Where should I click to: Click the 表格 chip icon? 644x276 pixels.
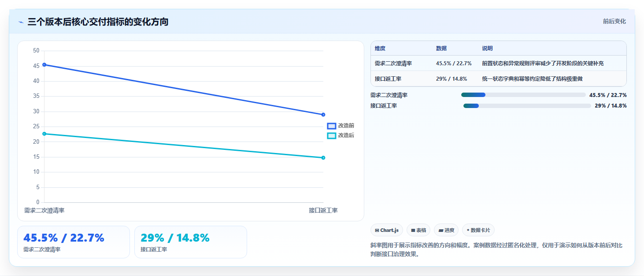click(x=413, y=230)
